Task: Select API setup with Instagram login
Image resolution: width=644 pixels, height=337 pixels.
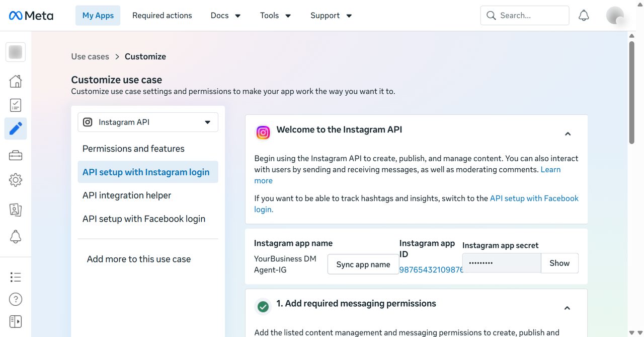Action: [148, 172]
